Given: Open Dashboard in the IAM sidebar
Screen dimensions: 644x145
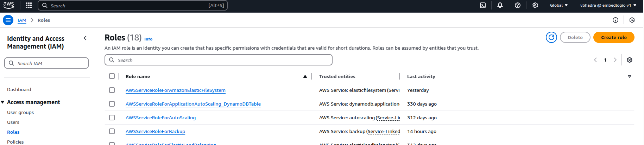Looking at the screenshot, I should (19, 89).
